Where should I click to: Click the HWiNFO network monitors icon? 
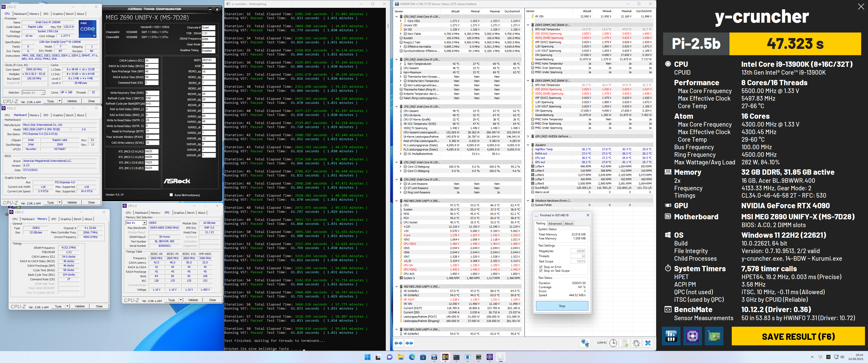[x=585, y=343]
